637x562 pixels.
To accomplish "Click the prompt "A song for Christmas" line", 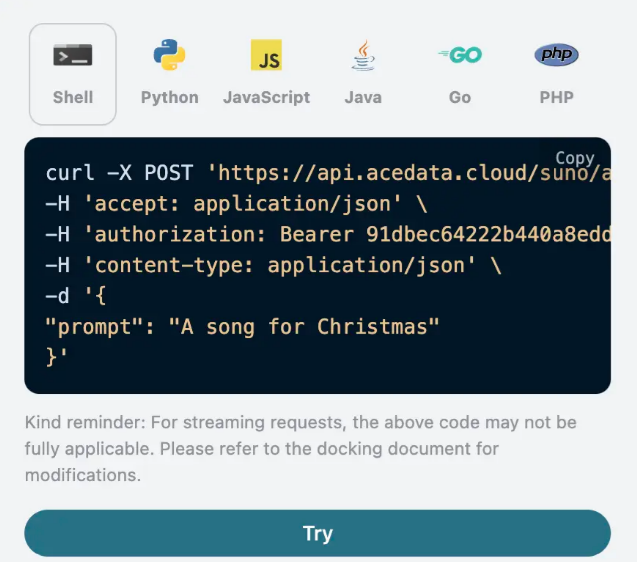I will pos(242,327).
